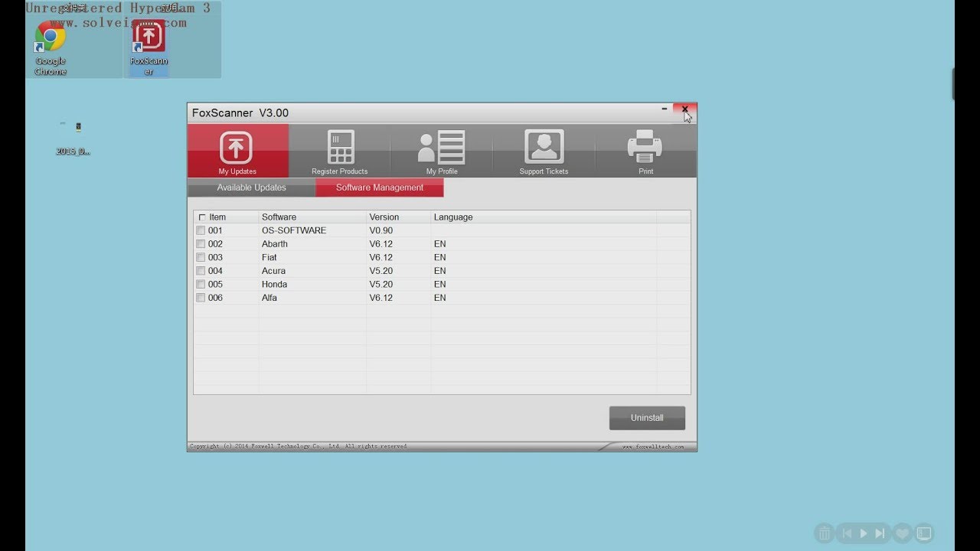Close the FoxScanner window
The height and width of the screenshot is (551, 980).
[684, 109]
